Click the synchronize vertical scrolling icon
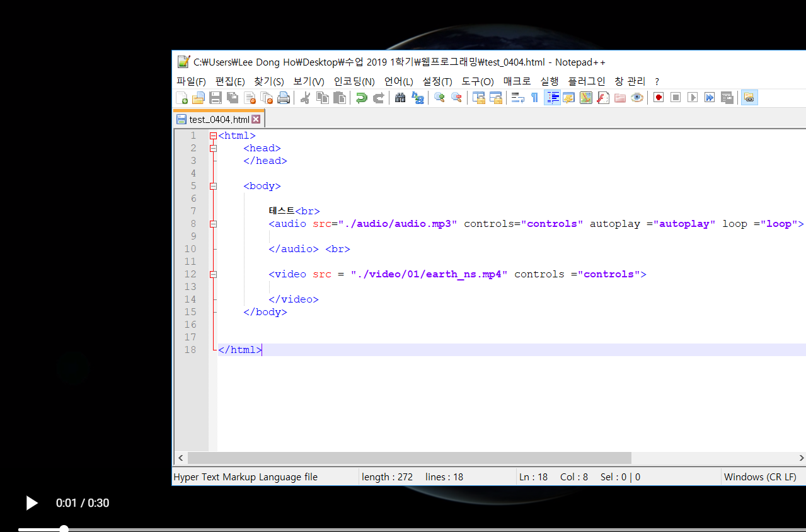 (479, 98)
